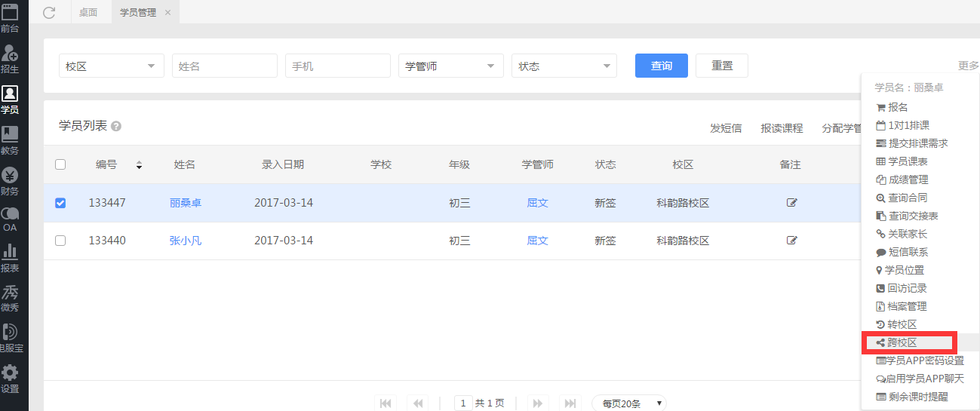Choose 学员APP密码设置 in the context menu
The image size is (980, 411).
coord(920,360)
